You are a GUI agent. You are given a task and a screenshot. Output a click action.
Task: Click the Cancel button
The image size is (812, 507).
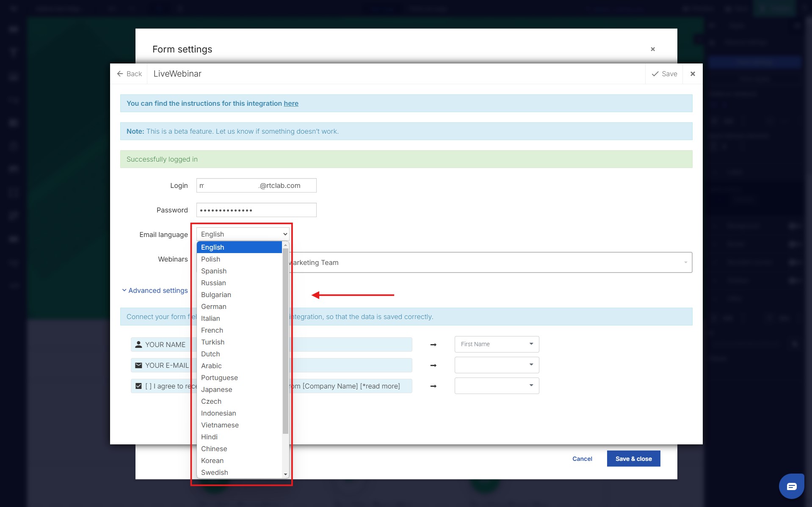tap(582, 459)
